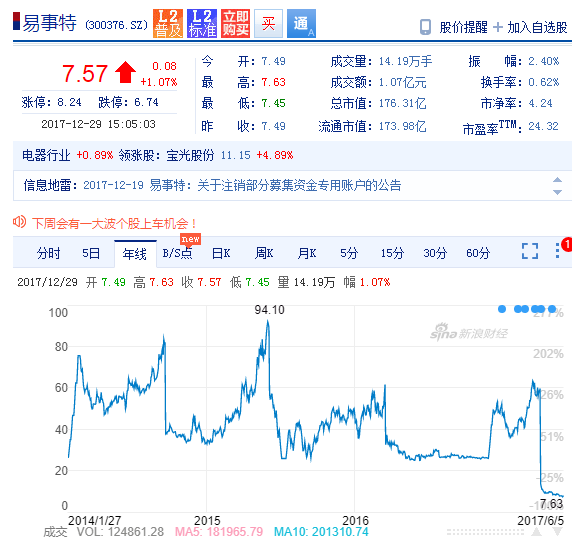The width and height of the screenshot is (572, 538).
Task: Switch to the 60分 chart tab
Action: (x=478, y=253)
